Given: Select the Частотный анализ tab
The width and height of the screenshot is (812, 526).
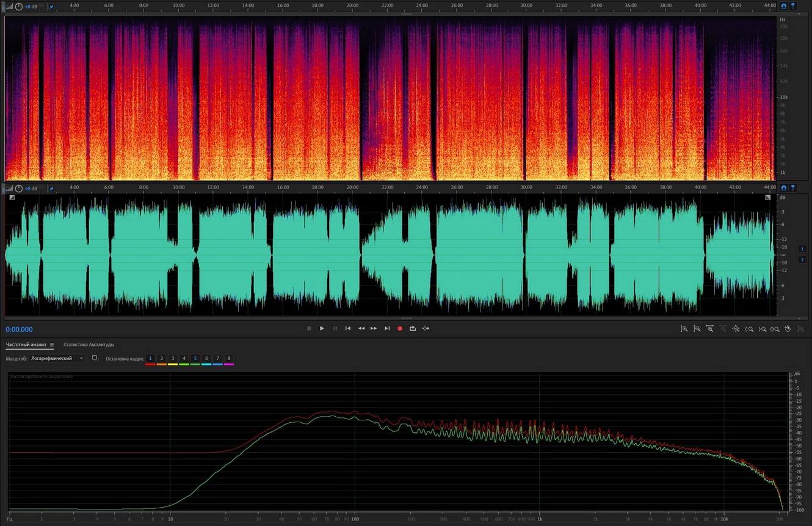Looking at the screenshot, I should (26, 345).
